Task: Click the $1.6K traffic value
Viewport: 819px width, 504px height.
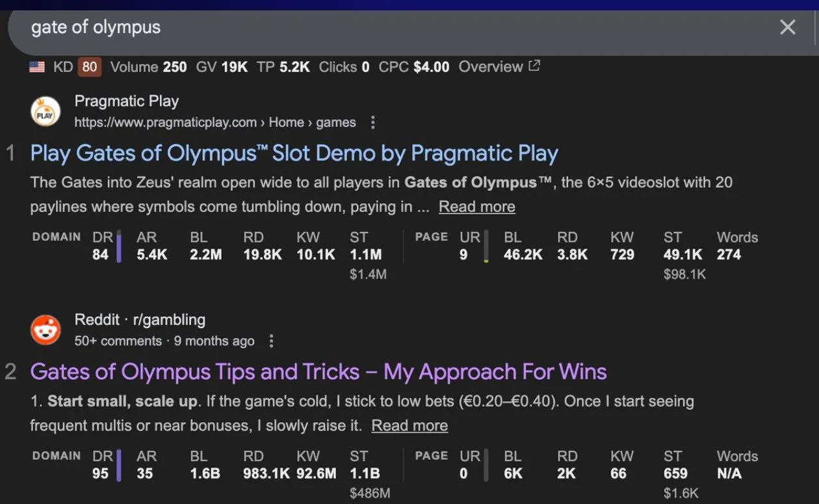Action: click(x=681, y=493)
